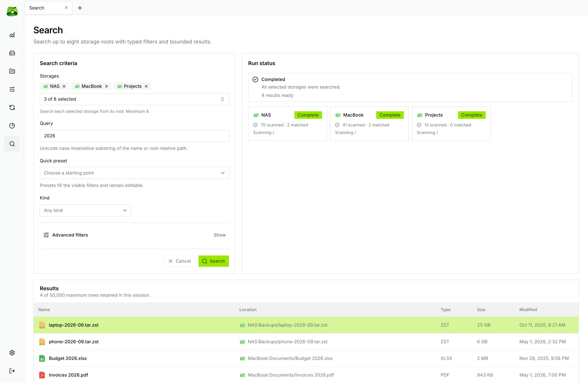Click the Completed status check icon
The width and height of the screenshot is (588, 383).
click(x=255, y=80)
